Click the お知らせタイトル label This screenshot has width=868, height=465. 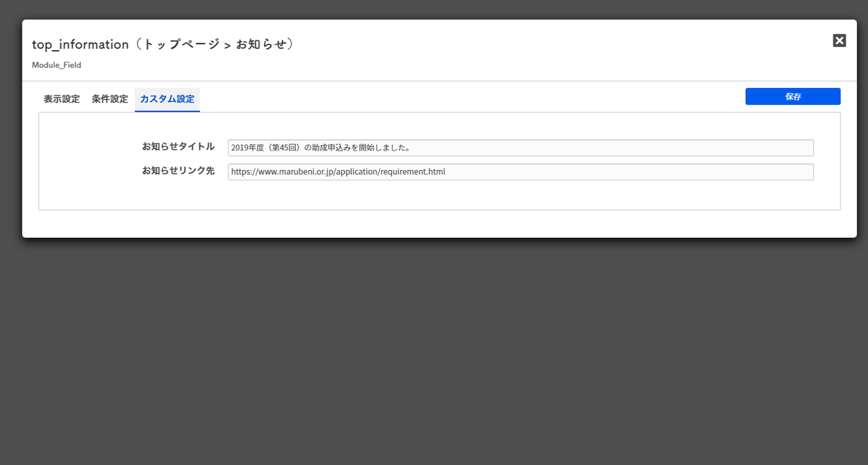tap(178, 146)
